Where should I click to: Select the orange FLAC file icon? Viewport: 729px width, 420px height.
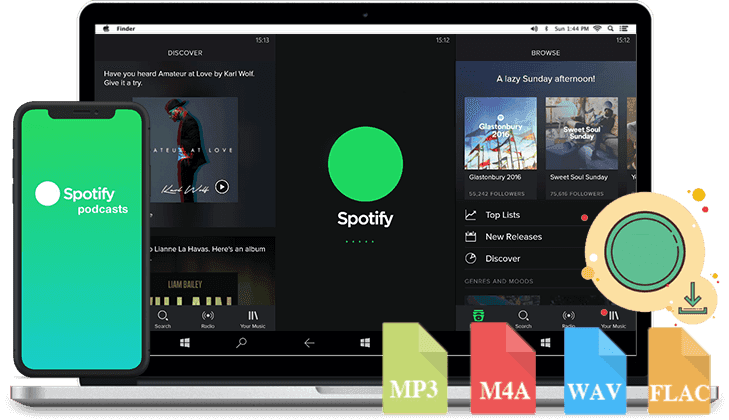pyautogui.click(x=679, y=371)
